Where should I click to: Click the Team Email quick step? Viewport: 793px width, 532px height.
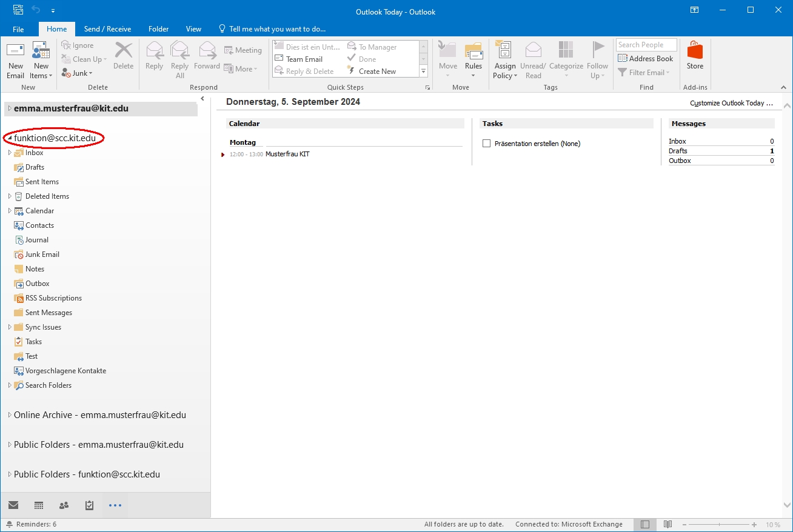click(x=299, y=59)
